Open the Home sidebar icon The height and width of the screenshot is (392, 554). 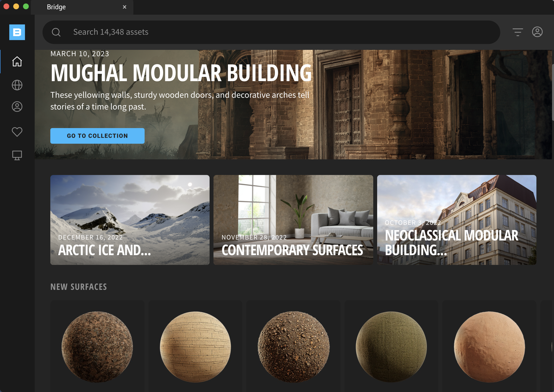point(17,61)
